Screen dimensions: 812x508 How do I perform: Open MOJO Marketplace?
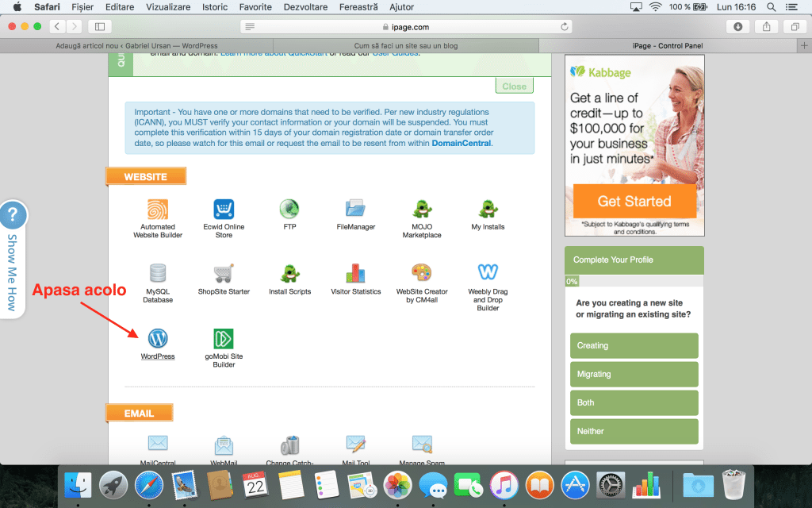pyautogui.click(x=422, y=210)
